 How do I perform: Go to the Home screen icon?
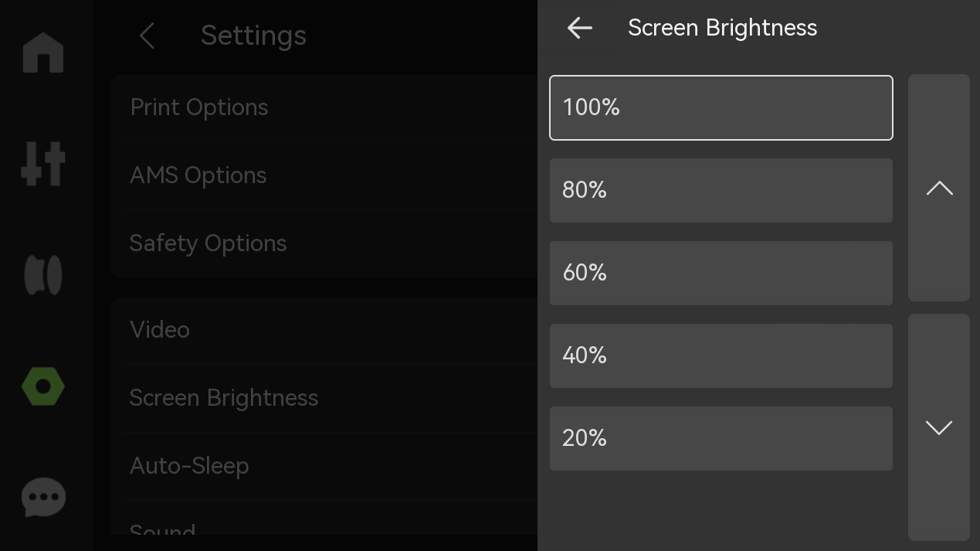43,53
